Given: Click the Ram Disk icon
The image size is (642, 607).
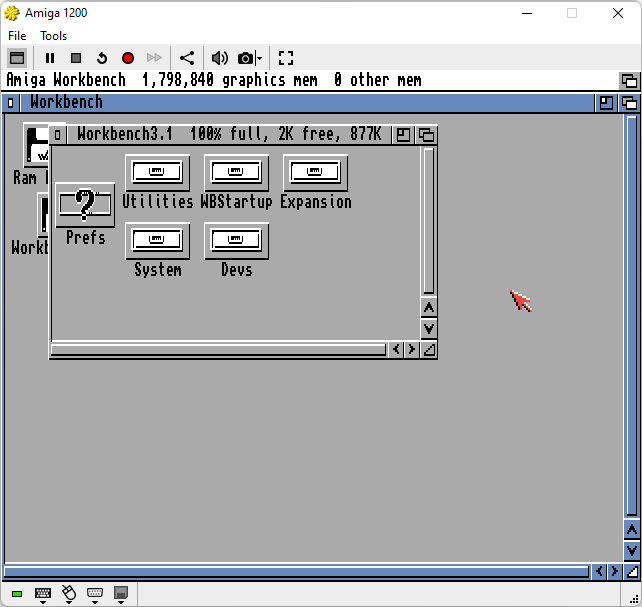Looking at the screenshot, I should click(x=36, y=146).
